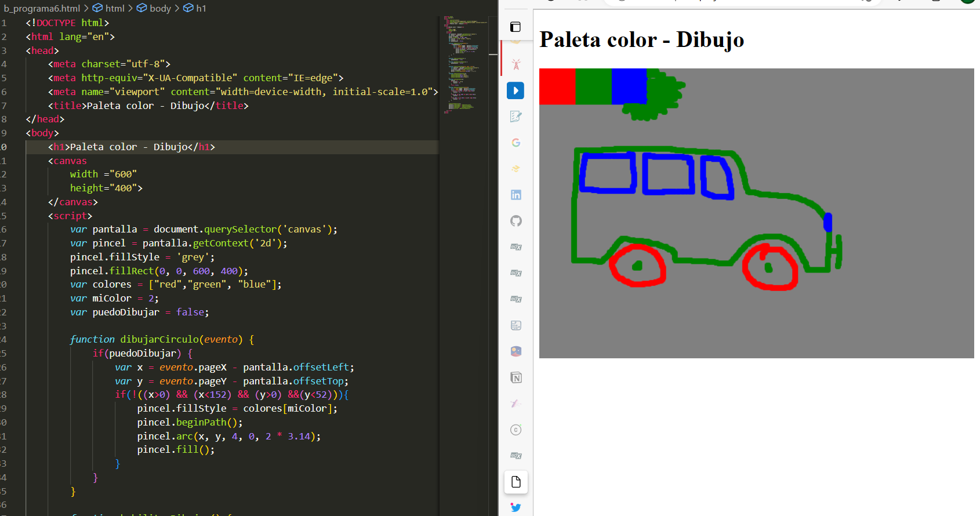Open the edX tab directly below GitHub
Viewport: 980px width, 516px height.
[516, 247]
